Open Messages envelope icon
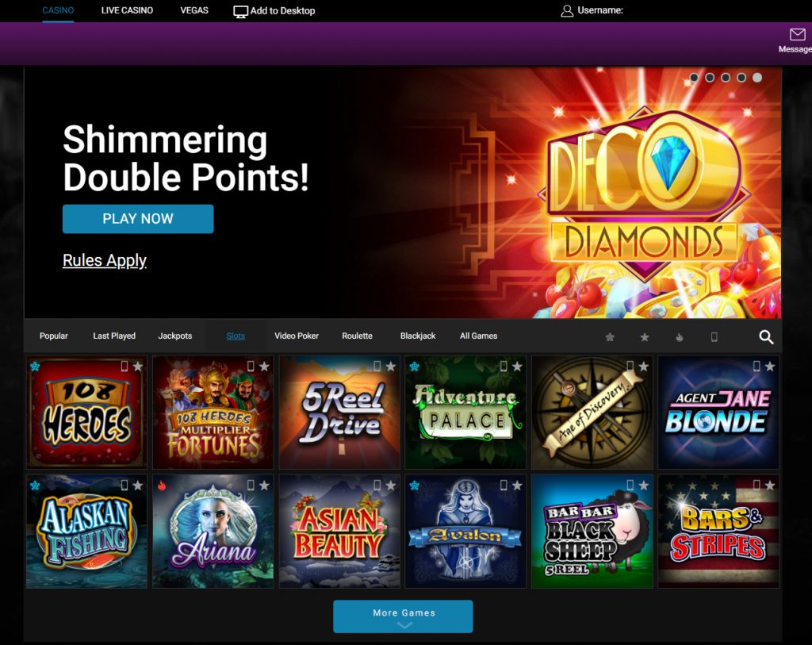 797,35
